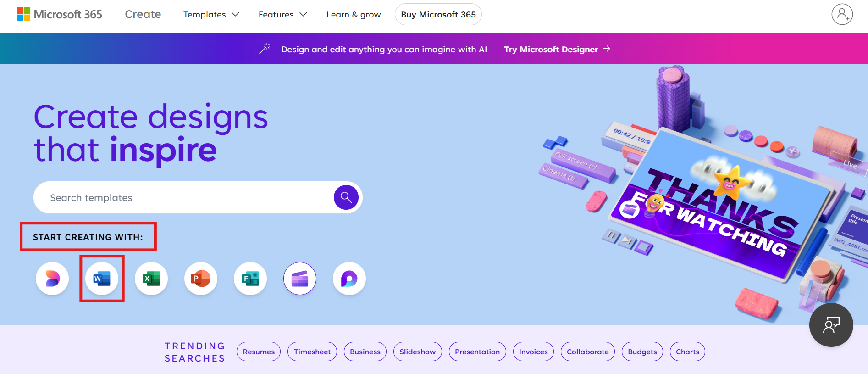Open Microsoft Designer from the app icons
The width and height of the screenshot is (868, 374).
[x=52, y=279]
